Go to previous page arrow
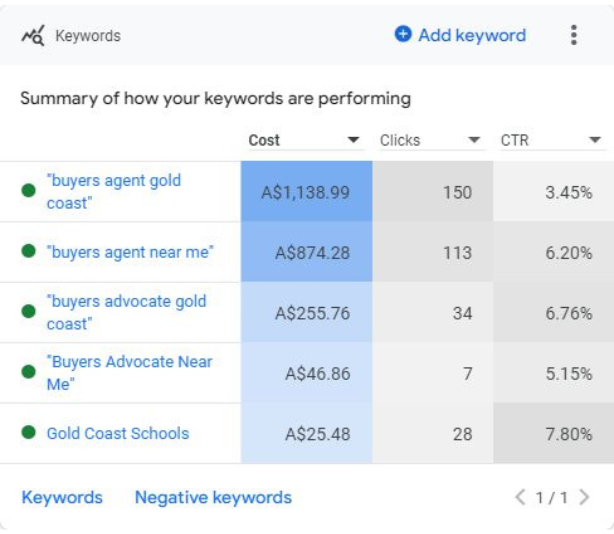This screenshot has height=534, width=614. click(519, 497)
